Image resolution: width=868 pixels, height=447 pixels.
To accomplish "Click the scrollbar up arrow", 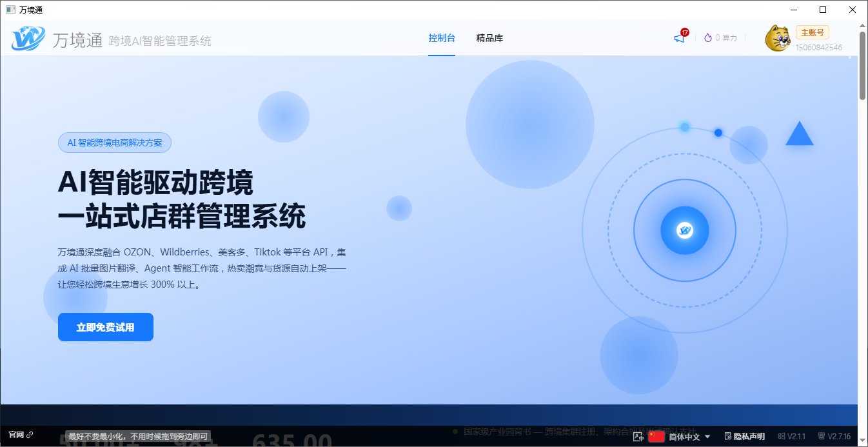I will 863,25.
